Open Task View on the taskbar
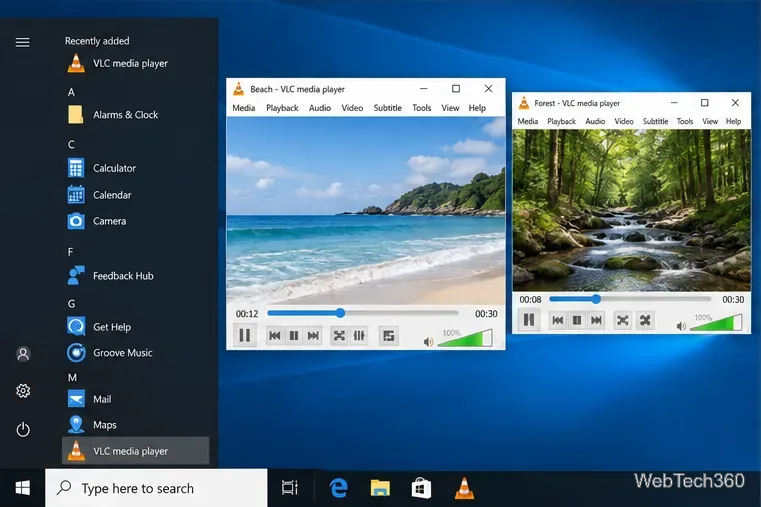The height and width of the screenshot is (507, 761). 290,488
